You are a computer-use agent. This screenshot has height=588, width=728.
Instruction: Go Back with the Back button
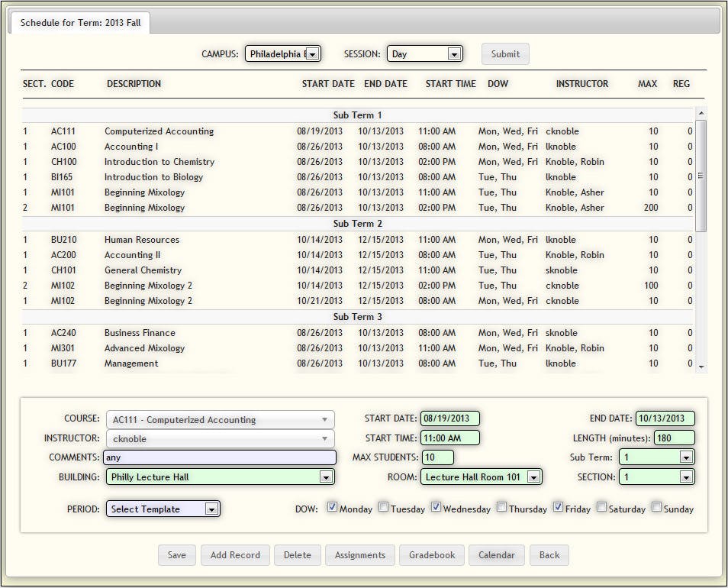[x=549, y=555]
